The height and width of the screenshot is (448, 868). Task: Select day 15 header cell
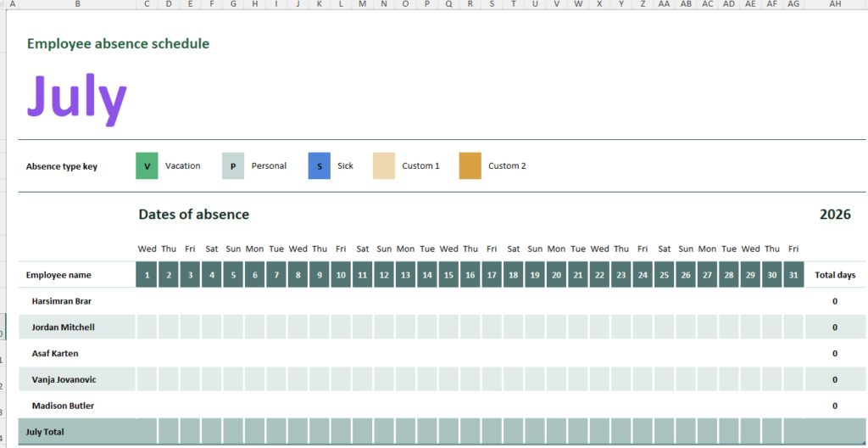[x=449, y=275]
